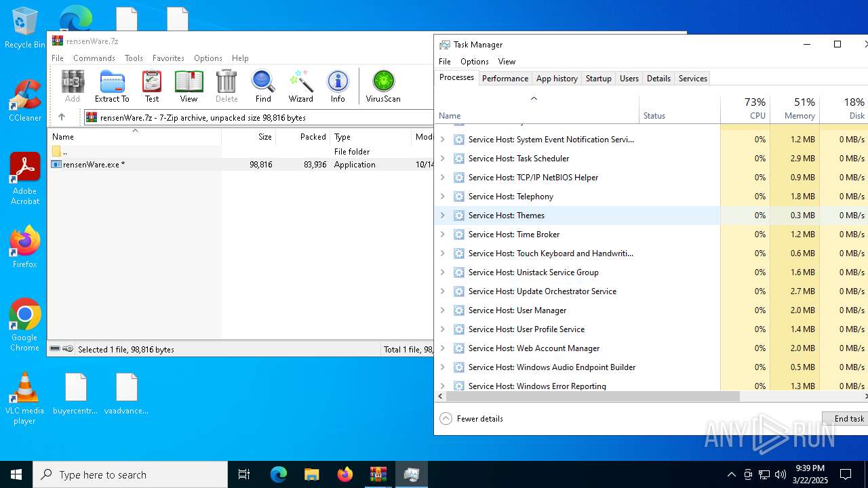The image size is (868, 488).
Task: Click the taskbar search box
Action: [x=130, y=474]
